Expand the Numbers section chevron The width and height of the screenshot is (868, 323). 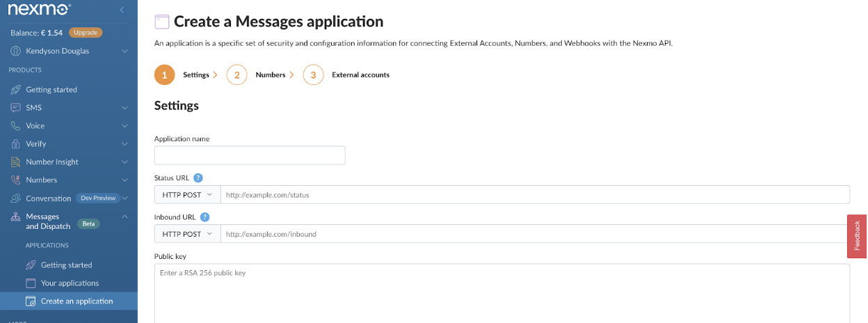(124, 180)
